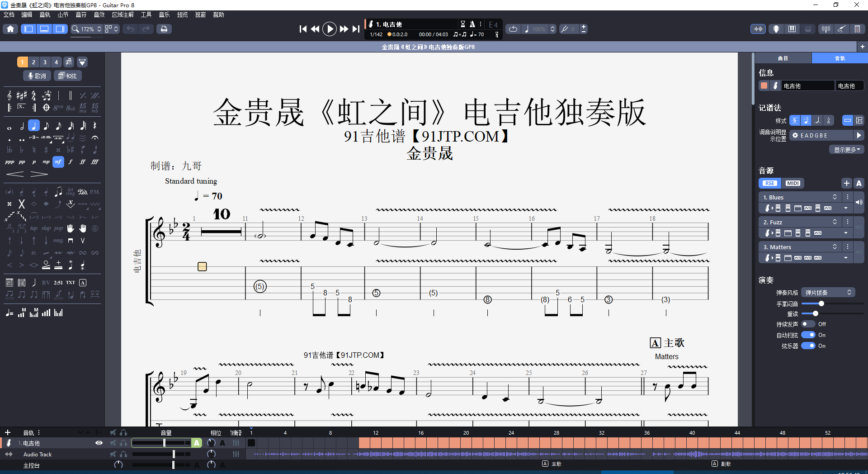The image size is (868, 474).
Task: Add a new sound with the plus button
Action: 847,183
